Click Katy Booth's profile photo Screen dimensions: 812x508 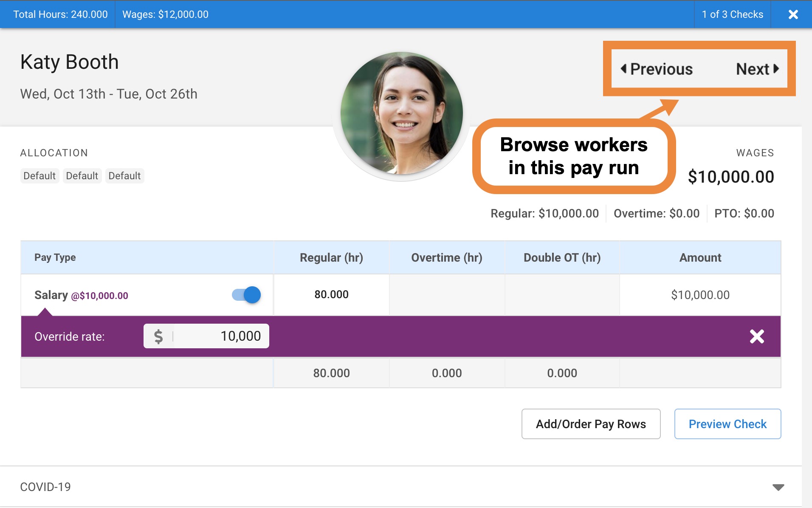401,113
